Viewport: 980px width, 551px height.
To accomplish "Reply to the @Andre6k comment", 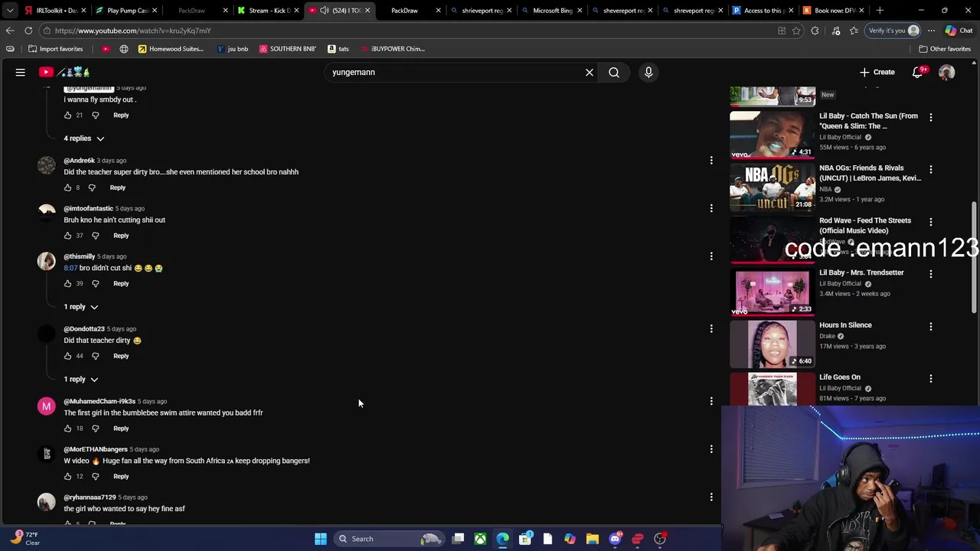I will (117, 187).
